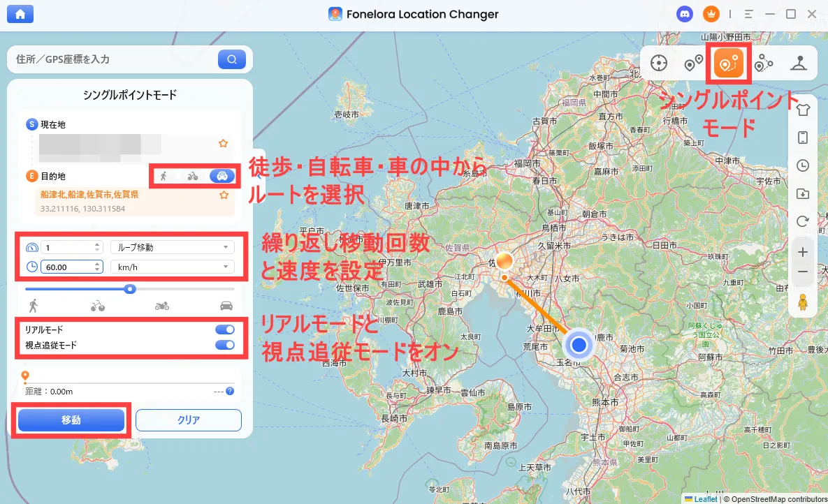828x504 pixels.
Task: Open the ループ移動 dropdown
Action: point(172,248)
